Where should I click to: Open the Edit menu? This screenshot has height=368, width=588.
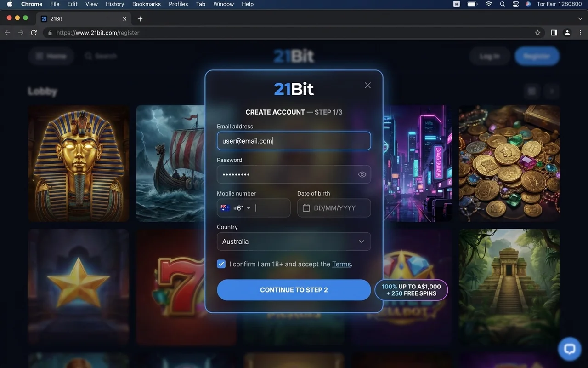click(72, 4)
